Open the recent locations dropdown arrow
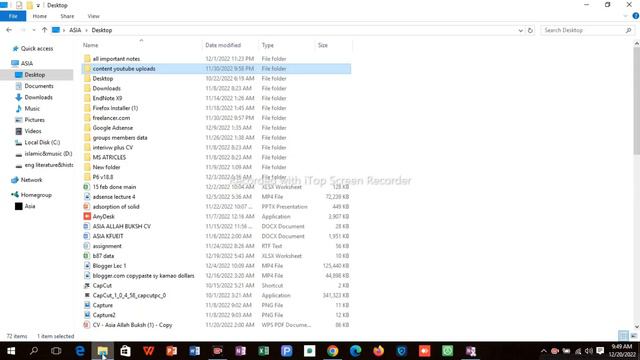 coord(34,30)
